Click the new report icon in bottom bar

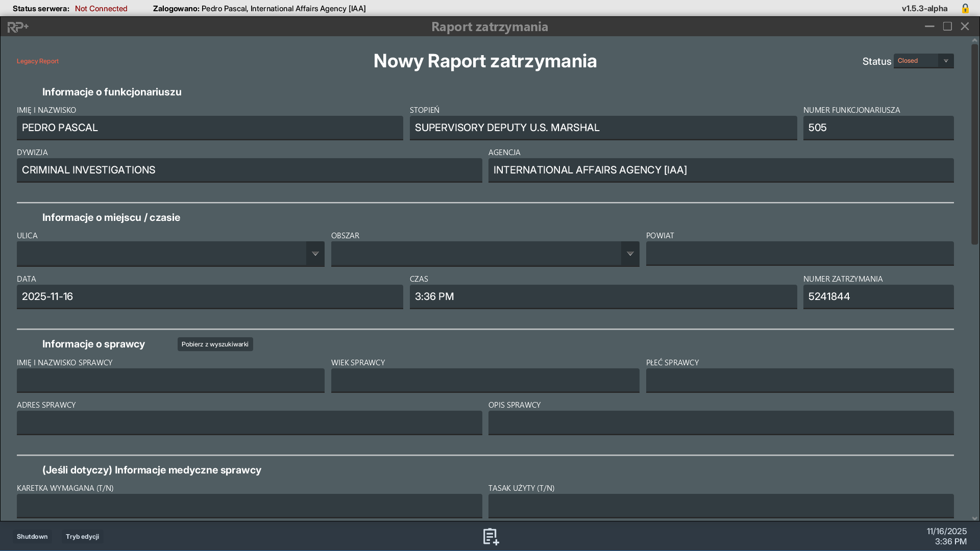tap(491, 536)
